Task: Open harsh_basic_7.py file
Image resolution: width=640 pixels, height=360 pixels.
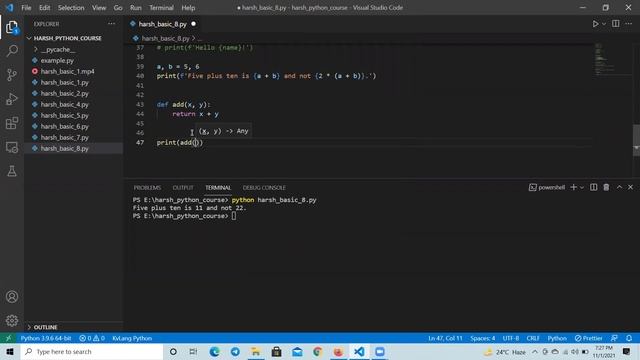Action: (x=64, y=138)
